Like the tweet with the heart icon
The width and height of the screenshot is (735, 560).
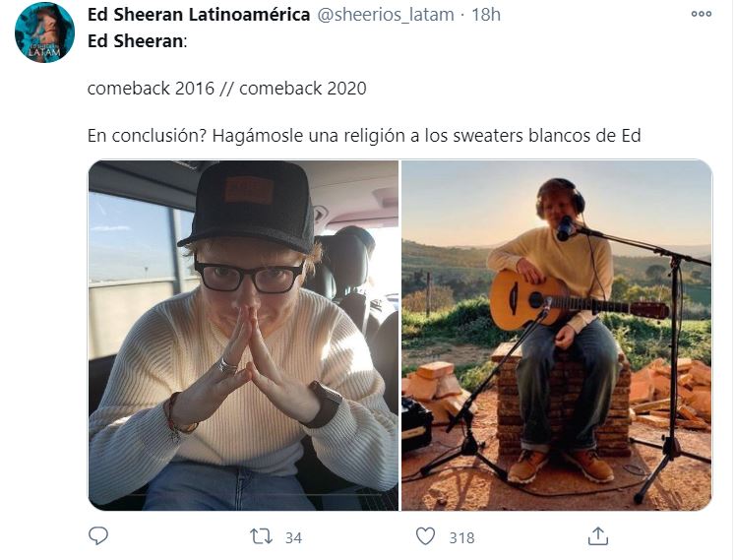pyautogui.click(x=425, y=536)
